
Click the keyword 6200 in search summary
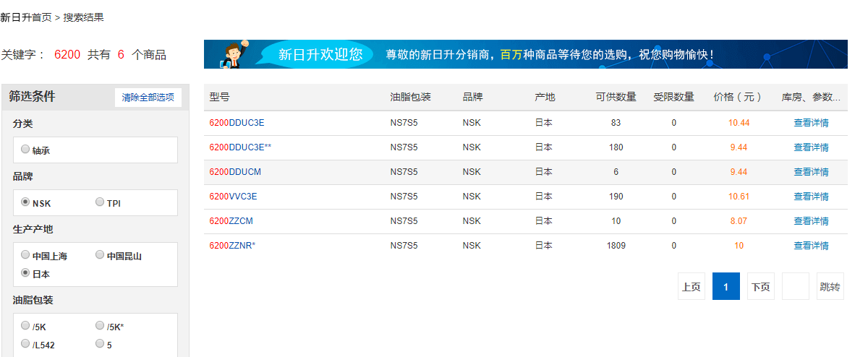click(67, 54)
